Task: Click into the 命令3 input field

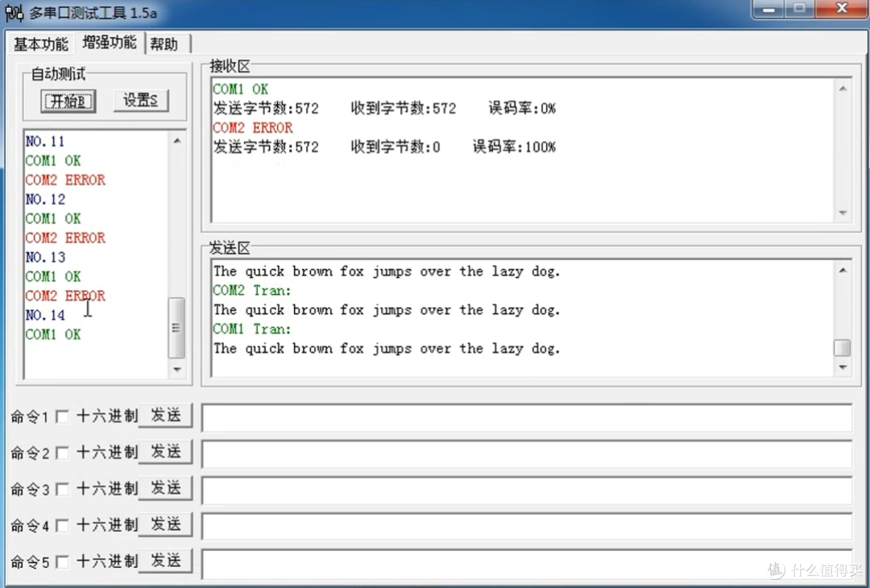Action: tap(527, 491)
